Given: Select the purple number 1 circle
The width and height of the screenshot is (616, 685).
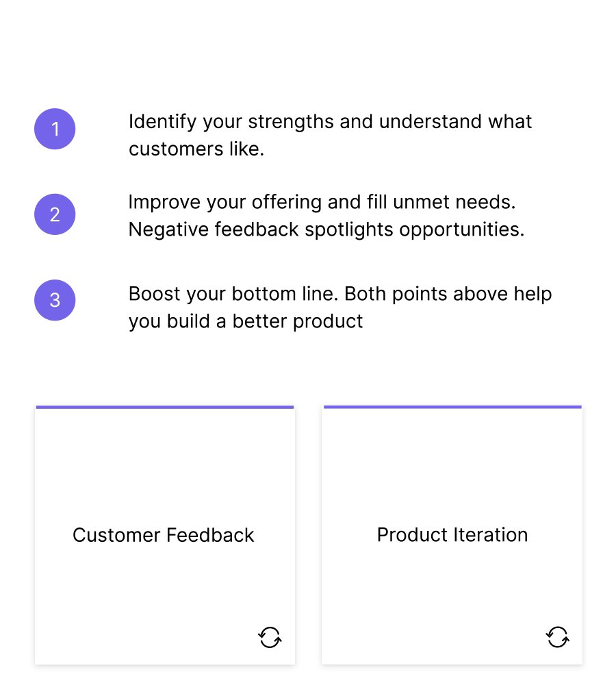Looking at the screenshot, I should [55, 129].
